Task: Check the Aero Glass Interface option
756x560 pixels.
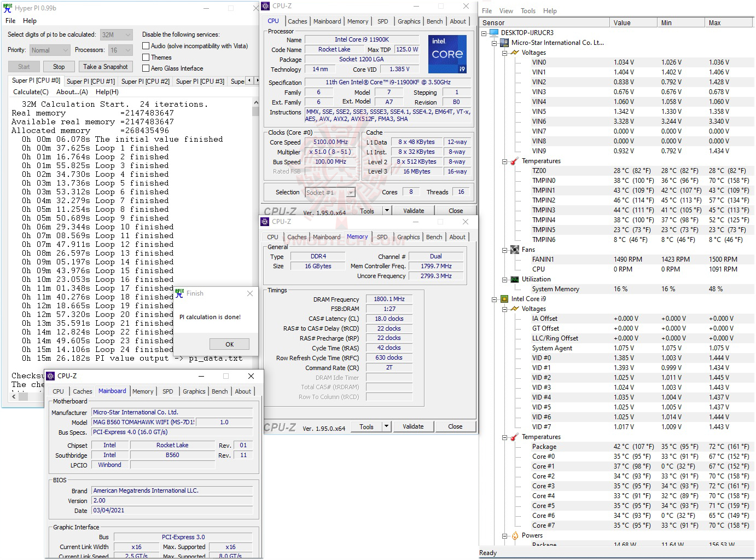Action: coord(146,68)
